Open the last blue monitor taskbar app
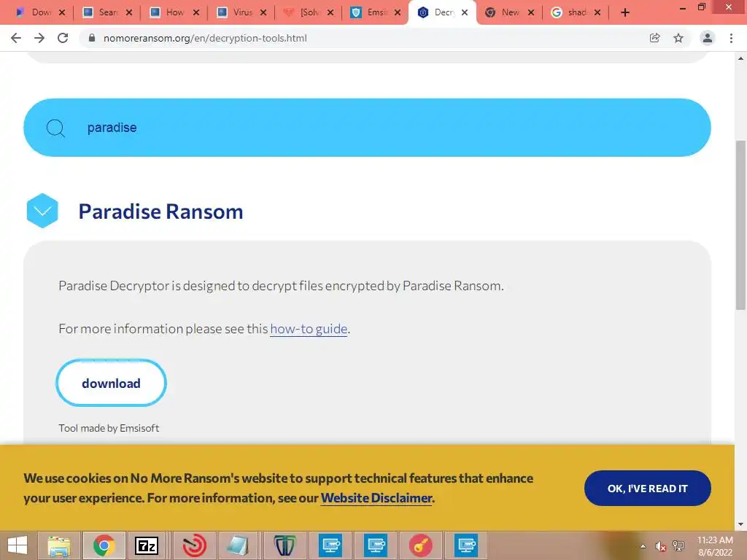Viewport: 747px width, 560px height. (x=466, y=545)
